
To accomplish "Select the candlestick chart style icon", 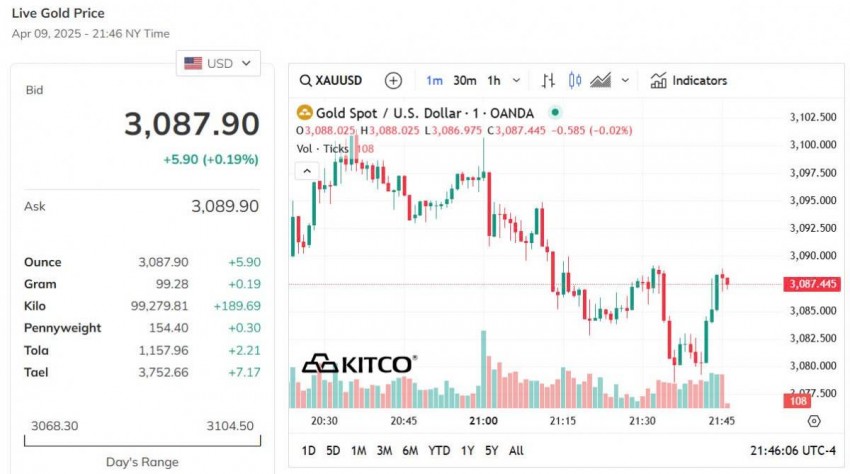I will tap(574, 80).
